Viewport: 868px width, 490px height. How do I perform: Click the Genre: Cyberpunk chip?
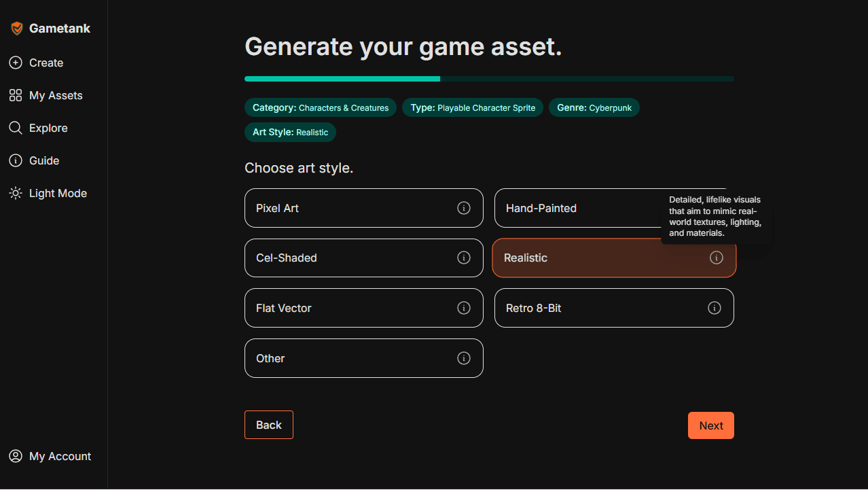594,107
